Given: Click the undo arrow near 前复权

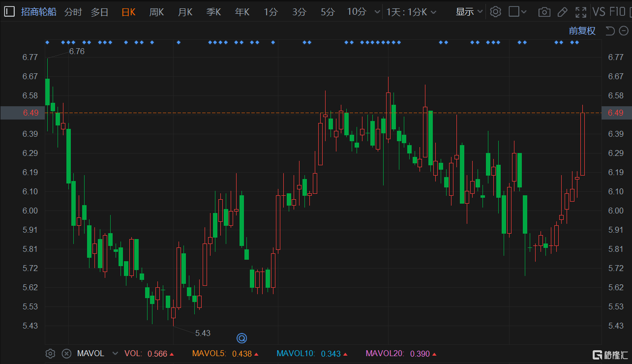Looking at the screenshot, I should point(610,31).
